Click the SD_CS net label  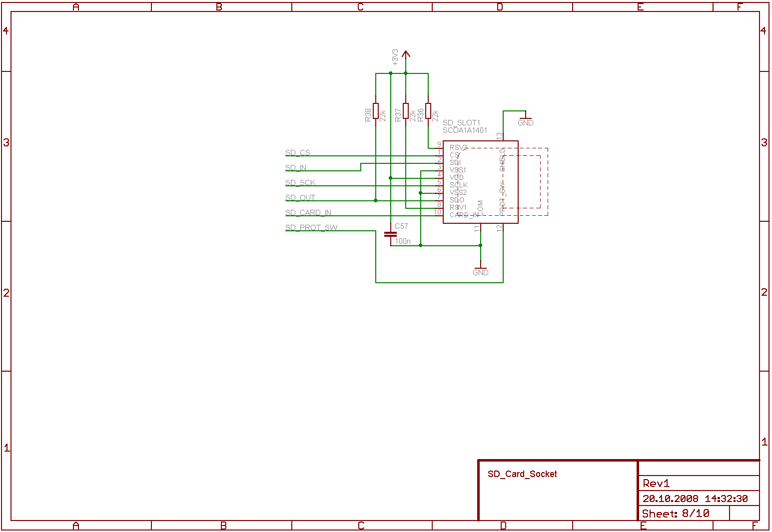(298, 153)
